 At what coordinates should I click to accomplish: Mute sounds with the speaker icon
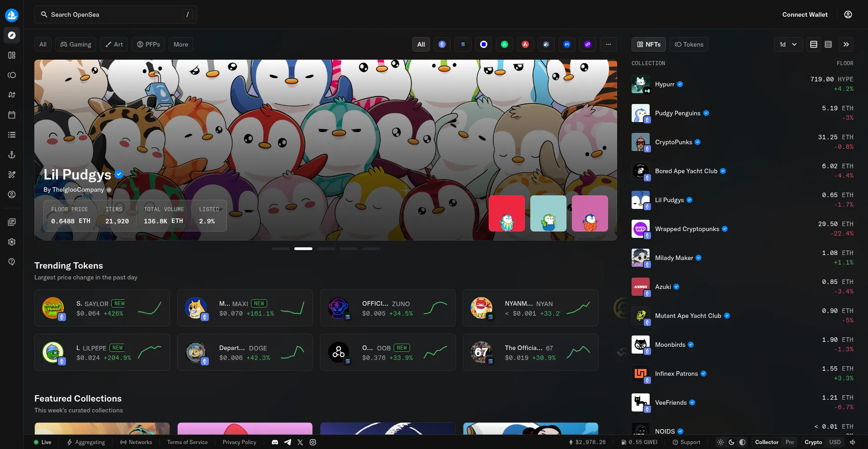[853, 442]
